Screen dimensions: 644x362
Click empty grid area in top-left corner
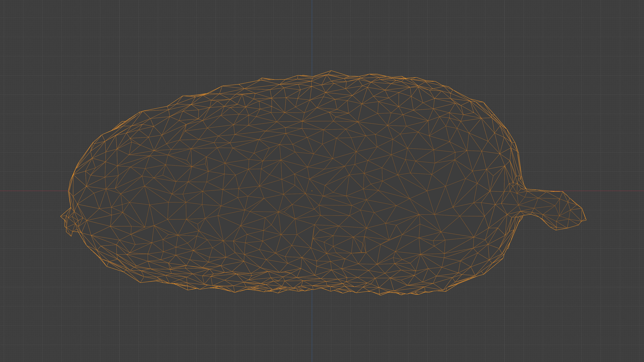pyautogui.click(x=38, y=30)
